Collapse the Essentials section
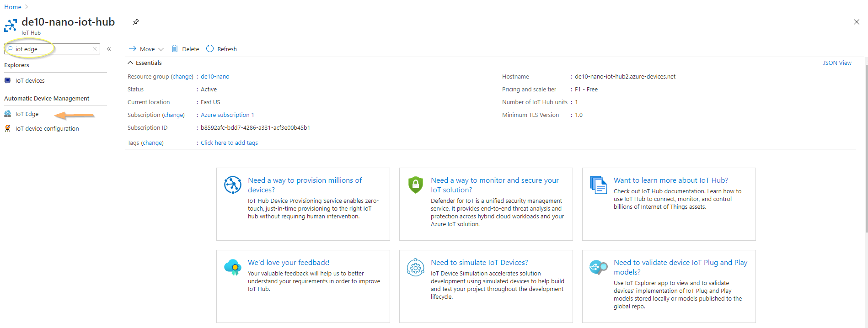The image size is (868, 328). (x=130, y=63)
